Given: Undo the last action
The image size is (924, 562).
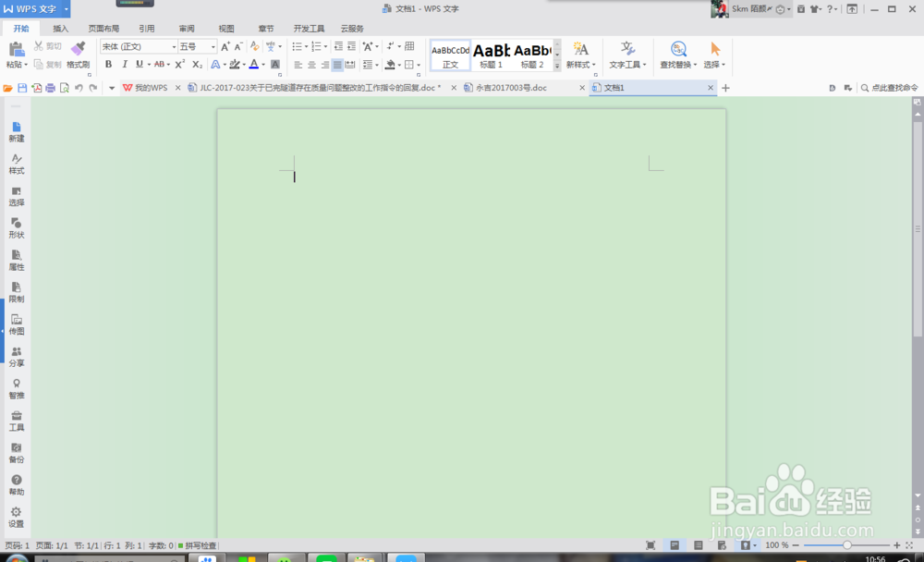Looking at the screenshot, I should tap(79, 88).
